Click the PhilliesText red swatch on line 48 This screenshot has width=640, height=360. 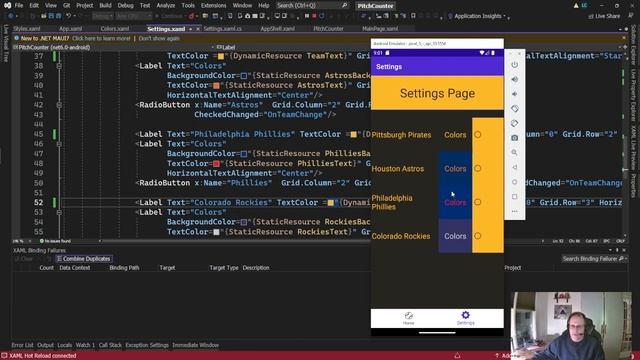click(216, 164)
